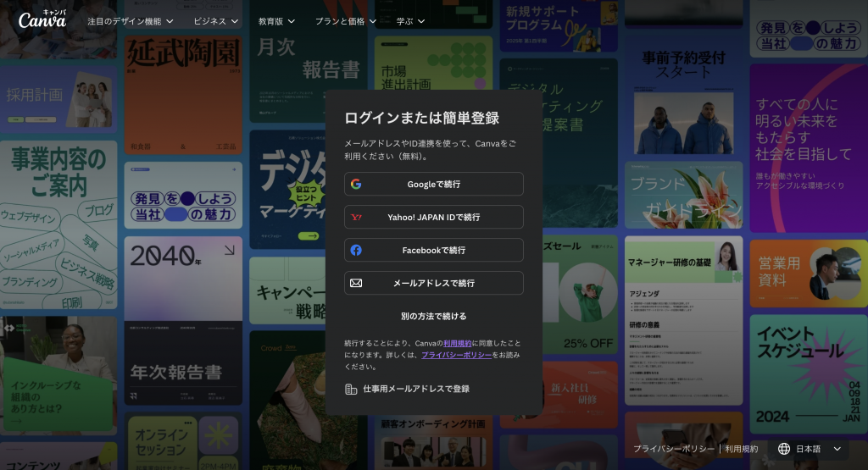Image resolution: width=868 pixels, height=470 pixels.
Task: Select the 新入社員研修 template thumbnail
Action: 559,395
